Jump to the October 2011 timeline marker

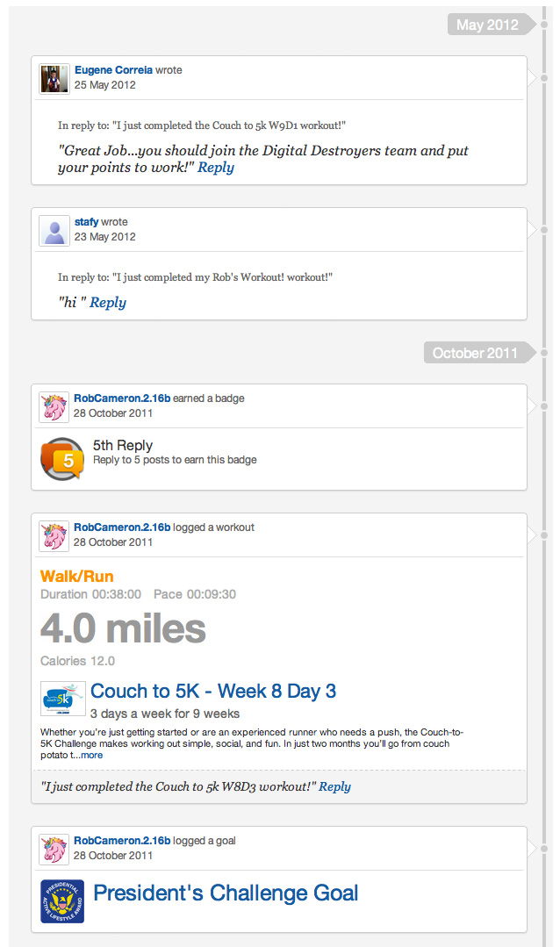pos(475,353)
